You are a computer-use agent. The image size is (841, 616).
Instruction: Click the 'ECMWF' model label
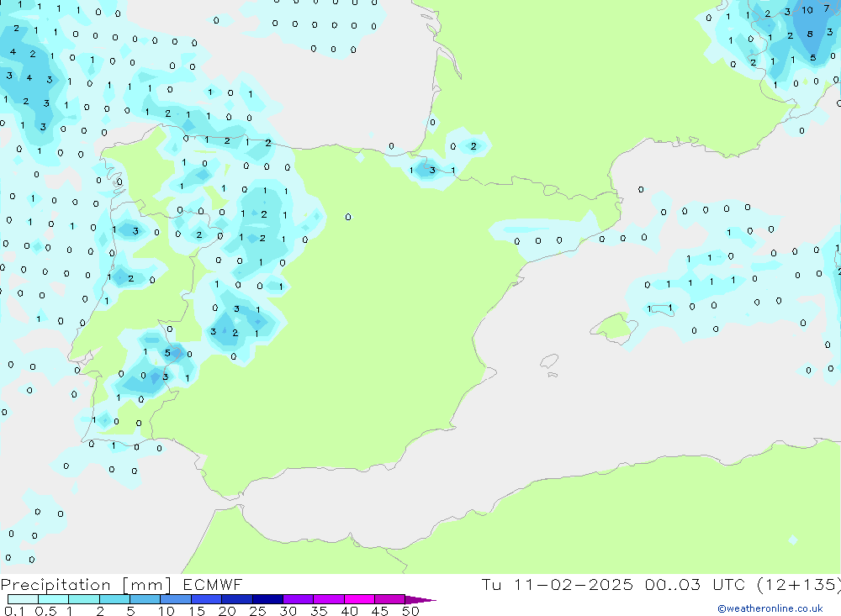click(213, 584)
